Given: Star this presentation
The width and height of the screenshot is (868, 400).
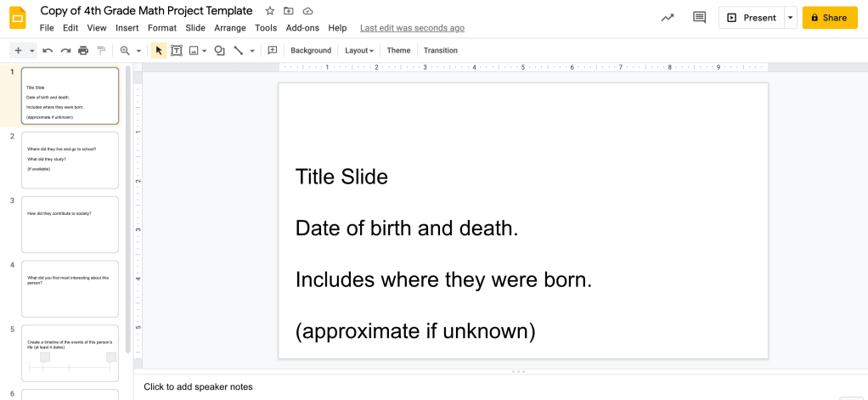Looking at the screenshot, I should point(270,11).
